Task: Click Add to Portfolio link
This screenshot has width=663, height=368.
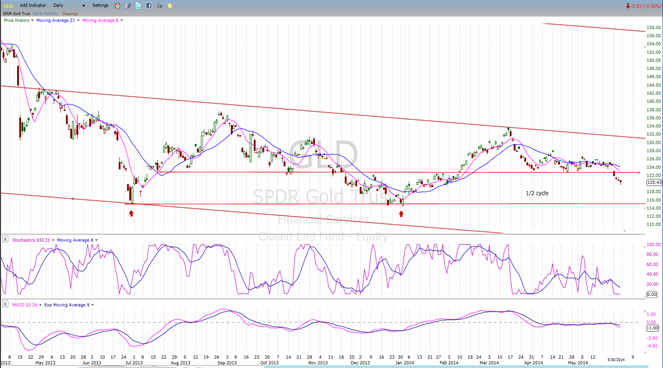Action: coord(46,14)
